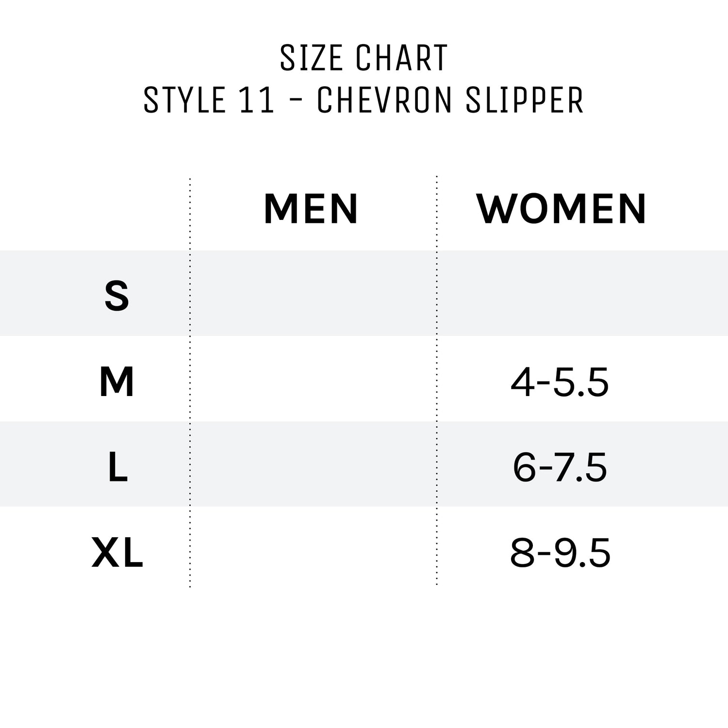Select the WOMEN column header

pos(561,209)
